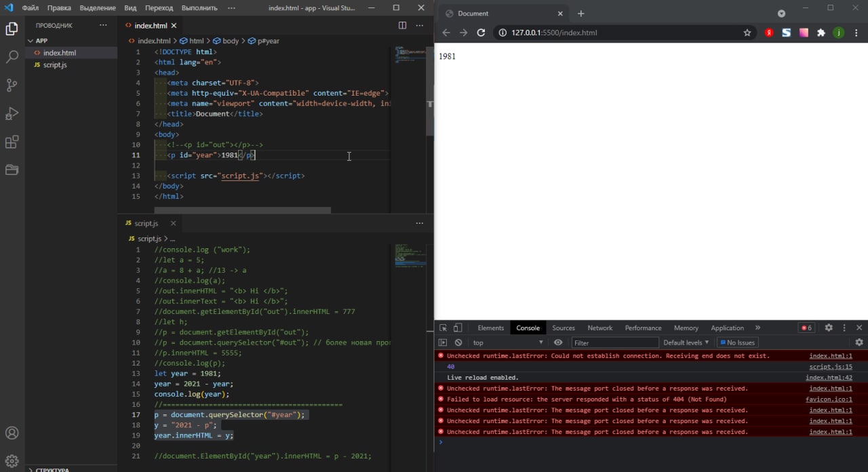Open more actions for script.js editor
The width and height of the screenshot is (868, 472).
pyautogui.click(x=420, y=223)
